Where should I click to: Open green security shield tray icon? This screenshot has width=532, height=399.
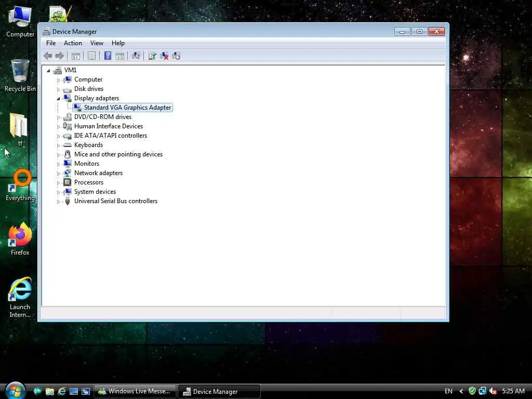472,391
